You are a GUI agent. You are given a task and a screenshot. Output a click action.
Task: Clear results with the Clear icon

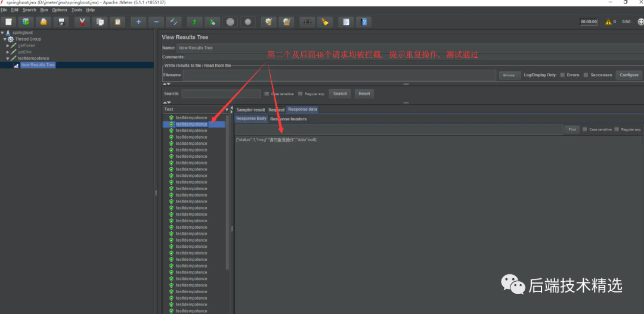pyautogui.click(x=268, y=22)
